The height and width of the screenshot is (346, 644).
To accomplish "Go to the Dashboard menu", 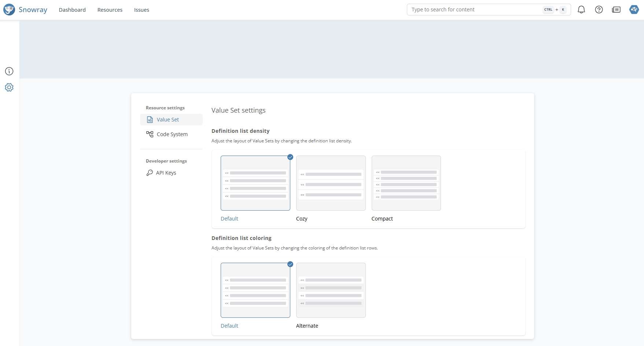I will tap(72, 10).
